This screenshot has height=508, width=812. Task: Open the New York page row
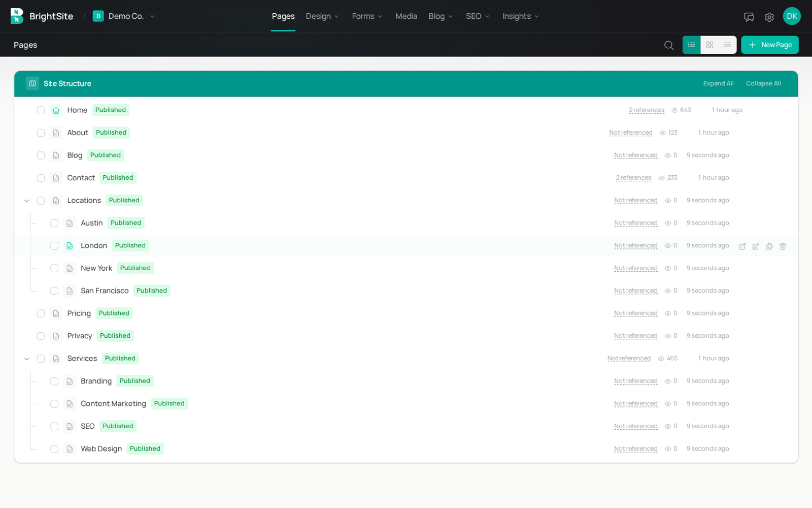click(406, 268)
